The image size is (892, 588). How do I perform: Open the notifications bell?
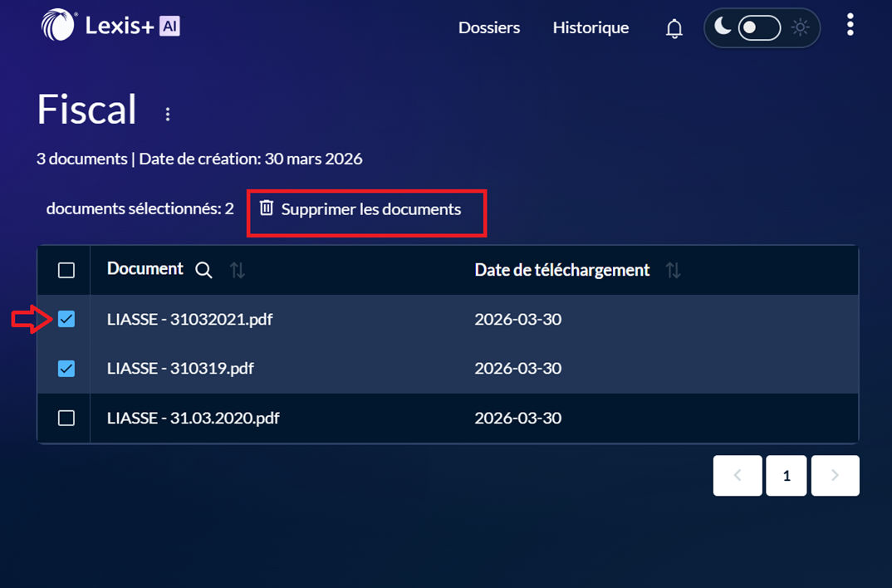[x=674, y=29]
